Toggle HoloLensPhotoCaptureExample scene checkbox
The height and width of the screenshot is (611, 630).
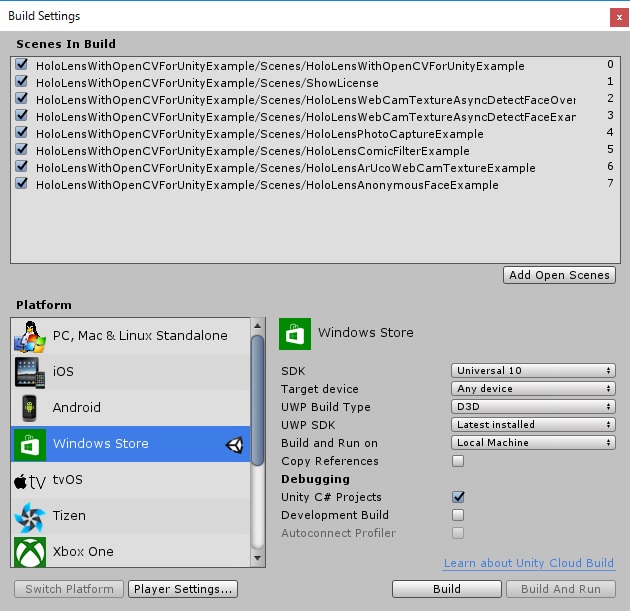coord(21,133)
